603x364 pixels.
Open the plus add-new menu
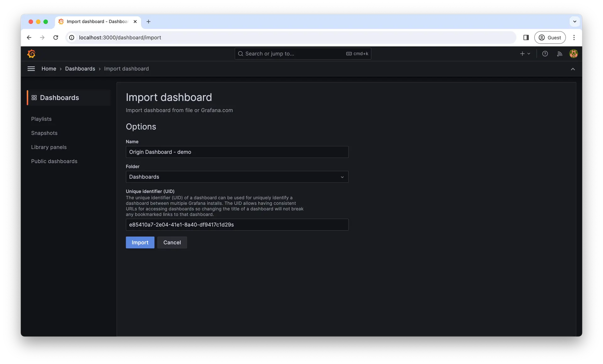click(x=525, y=54)
